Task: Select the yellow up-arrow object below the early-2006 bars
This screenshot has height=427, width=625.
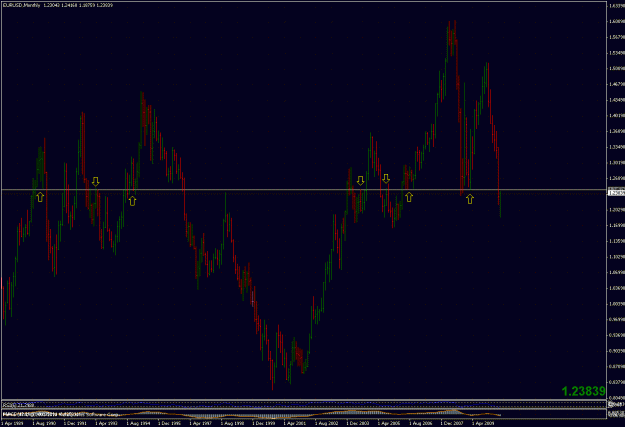Action: pos(409,197)
